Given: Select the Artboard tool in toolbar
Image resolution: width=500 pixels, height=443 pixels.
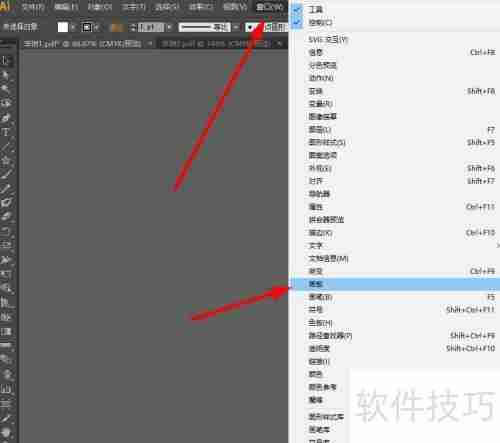Looking at the screenshot, I should [x=6, y=403].
